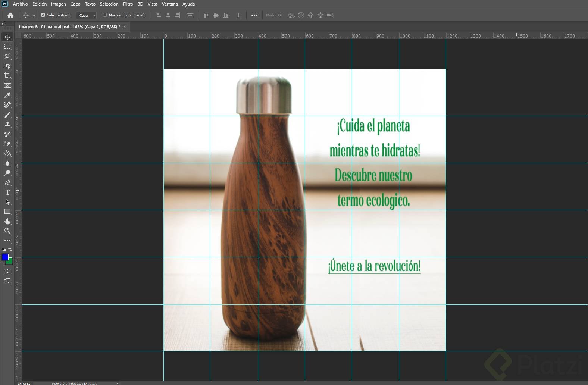Select the Pen tool
588x385 pixels.
[7, 182]
